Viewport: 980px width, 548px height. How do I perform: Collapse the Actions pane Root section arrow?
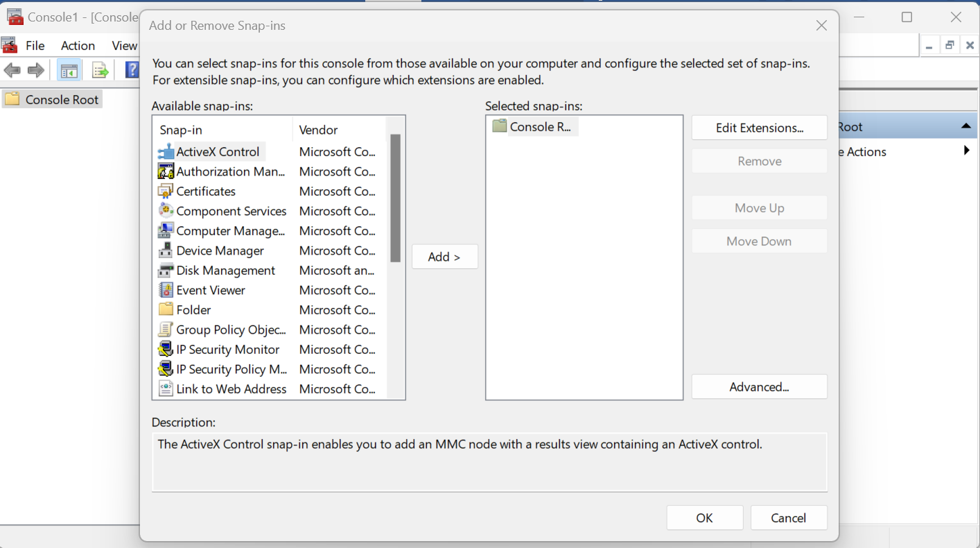coord(965,127)
